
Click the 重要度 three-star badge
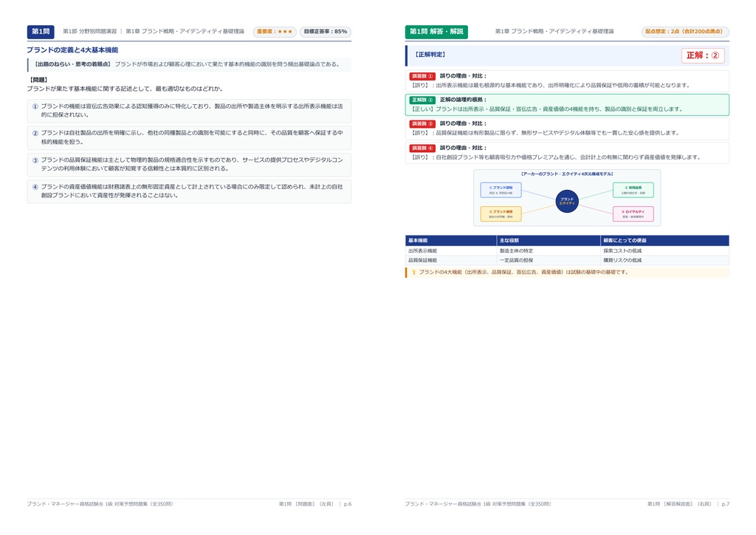[x=275, y=32]
